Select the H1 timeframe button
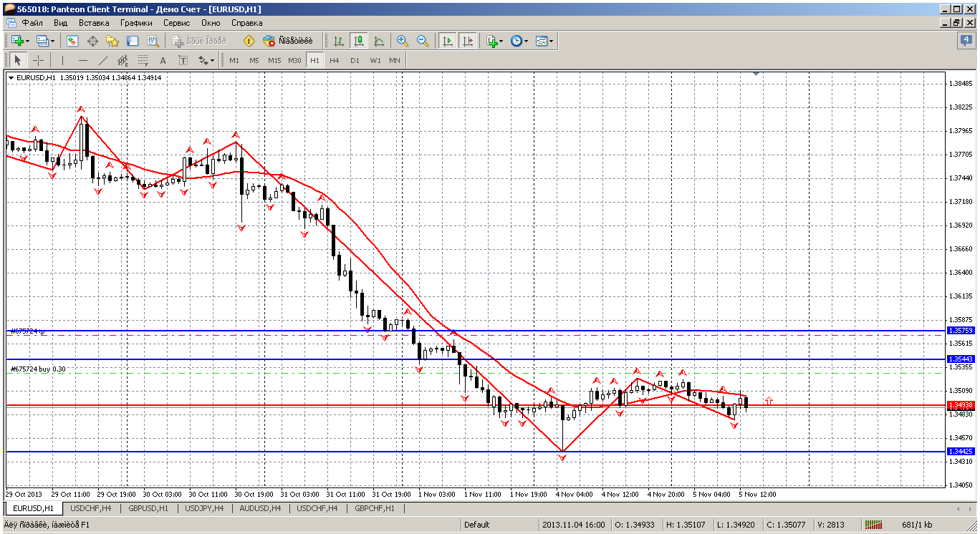Screen dimensions: 980x534 (x=314, y=60)
